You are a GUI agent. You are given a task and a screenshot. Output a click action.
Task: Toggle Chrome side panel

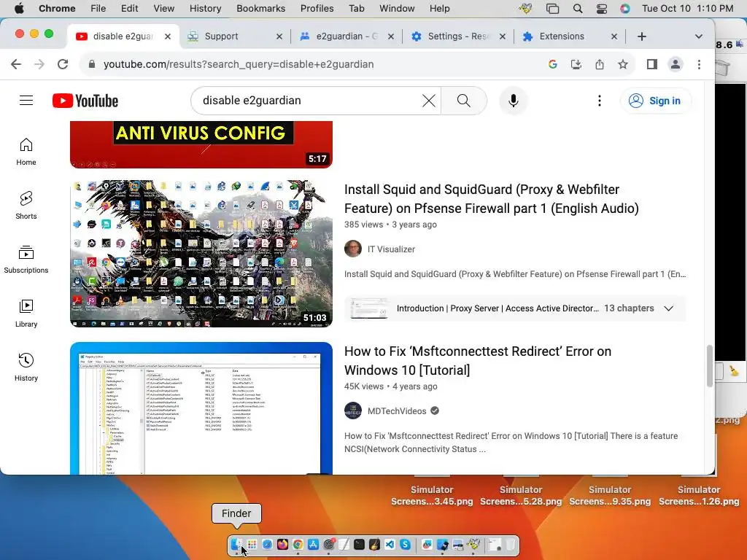tap(651, 64)
